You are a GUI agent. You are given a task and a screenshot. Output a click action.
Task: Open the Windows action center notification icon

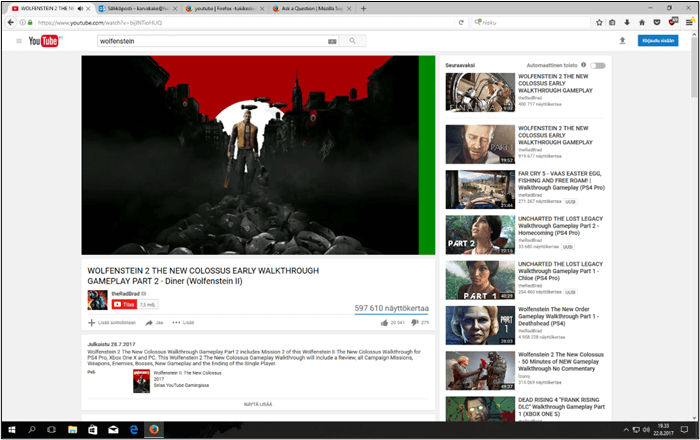pyautogui.click(x=684, y=430)
